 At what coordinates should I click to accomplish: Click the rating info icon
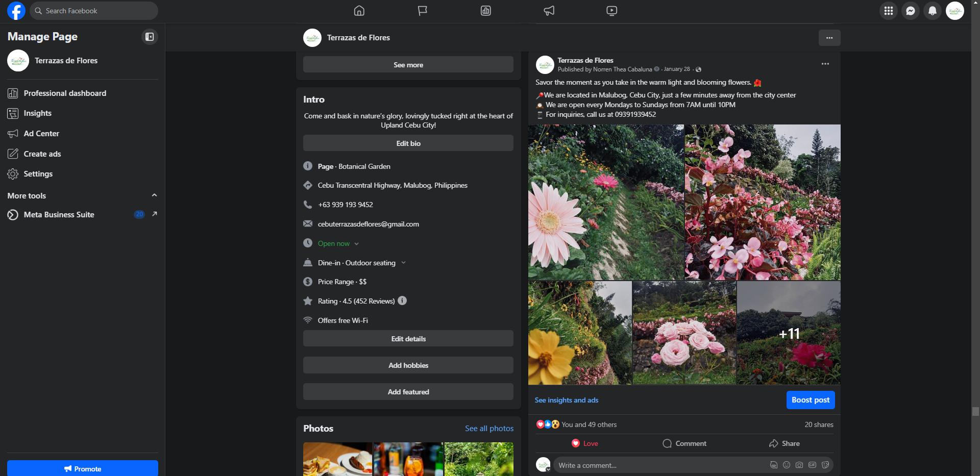tap(402, 300)
